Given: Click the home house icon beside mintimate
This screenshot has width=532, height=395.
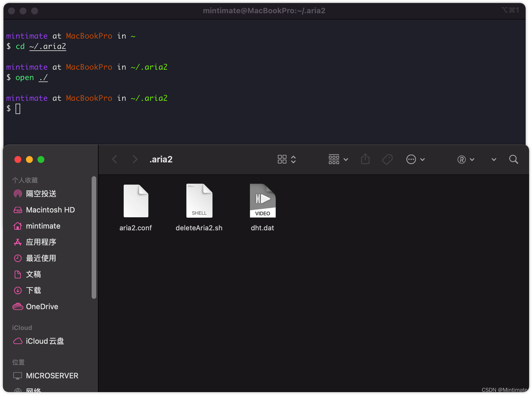Looking at the screenshot, I should pos(18,226).
